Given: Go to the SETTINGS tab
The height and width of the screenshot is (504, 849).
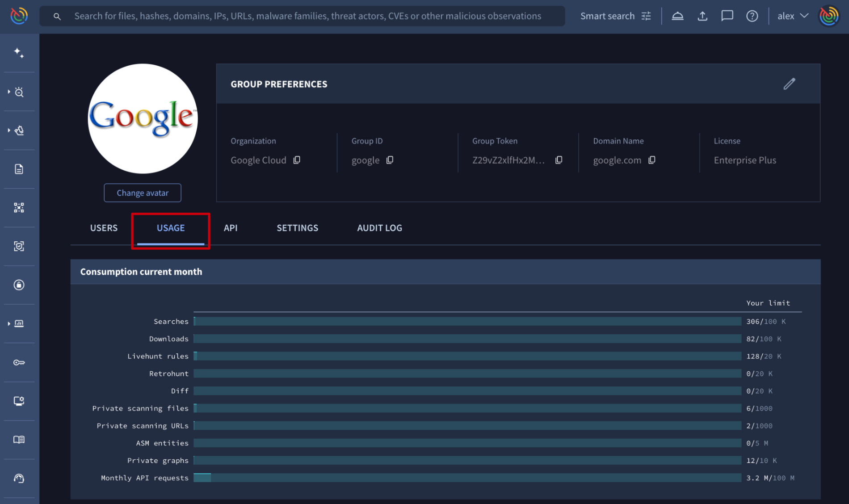Looking at the screenshot, I should 298,228.
